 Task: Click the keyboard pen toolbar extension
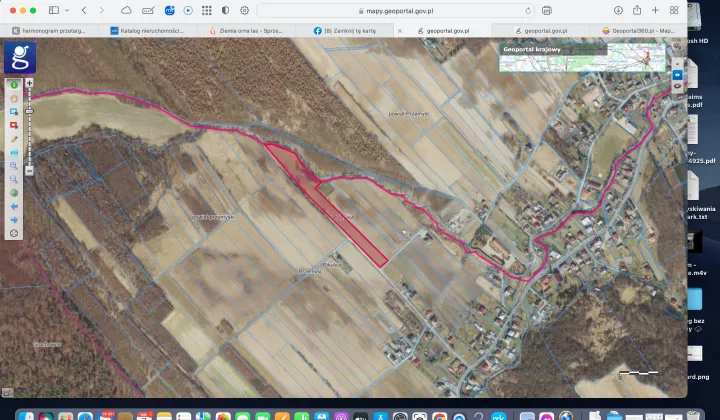tap(148, 11)
